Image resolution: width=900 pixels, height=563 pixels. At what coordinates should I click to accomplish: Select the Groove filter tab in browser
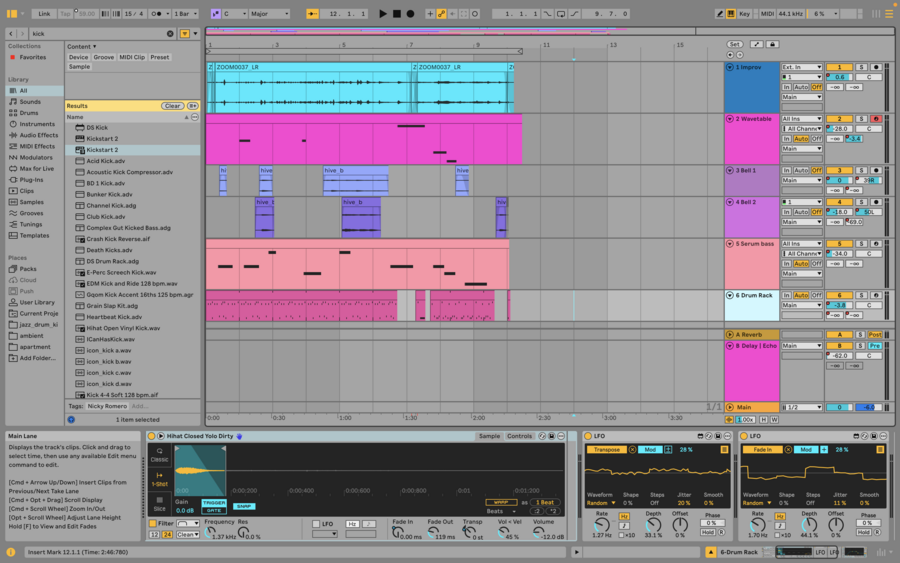[x=104, y=57]
